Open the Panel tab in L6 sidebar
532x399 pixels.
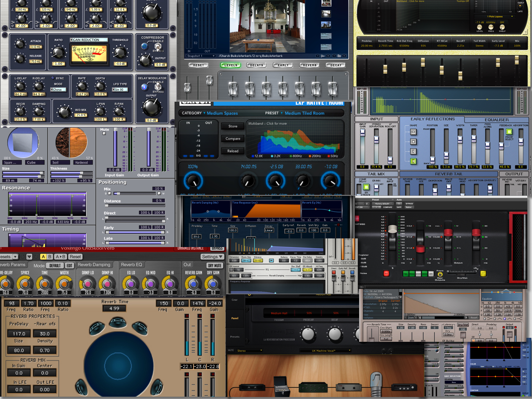(x=235, y=318)
